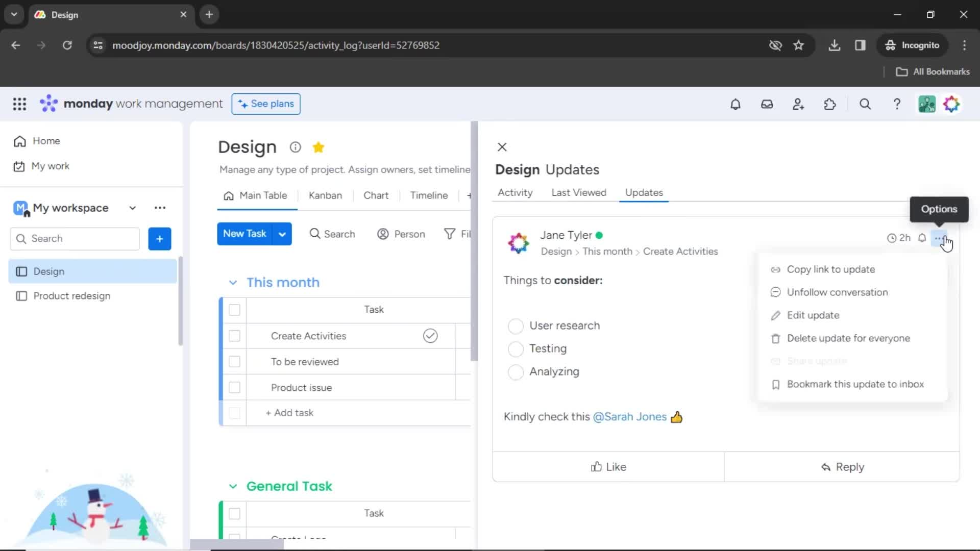Choose Bookmark this update to inbox
The image size is (980, 551).
pyautogui.click(x=855, y=384)
